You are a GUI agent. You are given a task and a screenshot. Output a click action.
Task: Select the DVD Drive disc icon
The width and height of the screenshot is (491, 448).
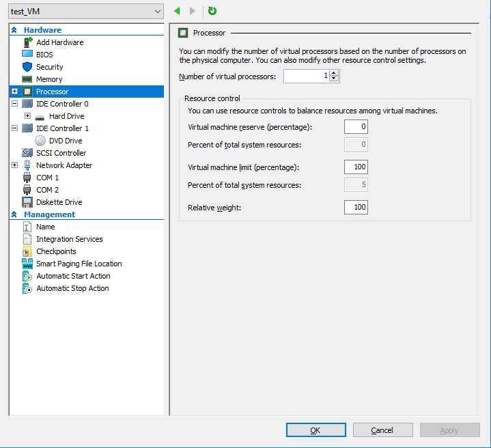tap(40, 141)
